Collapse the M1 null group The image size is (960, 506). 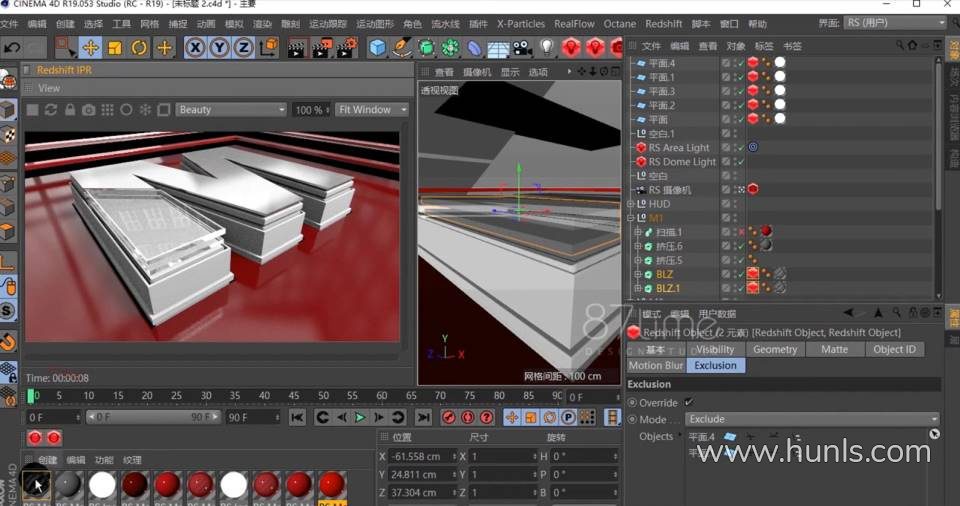click(x=631, y=218)
